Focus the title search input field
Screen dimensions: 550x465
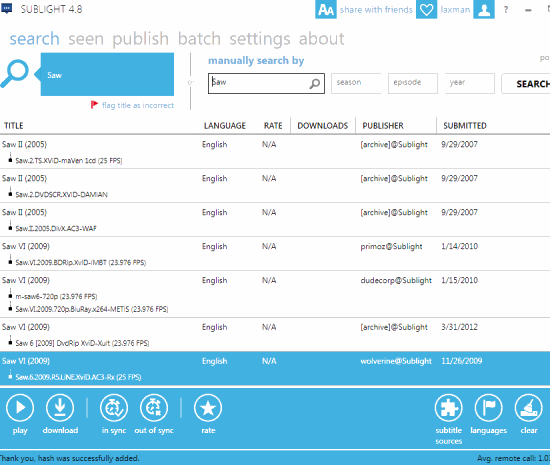click(266, 83)
